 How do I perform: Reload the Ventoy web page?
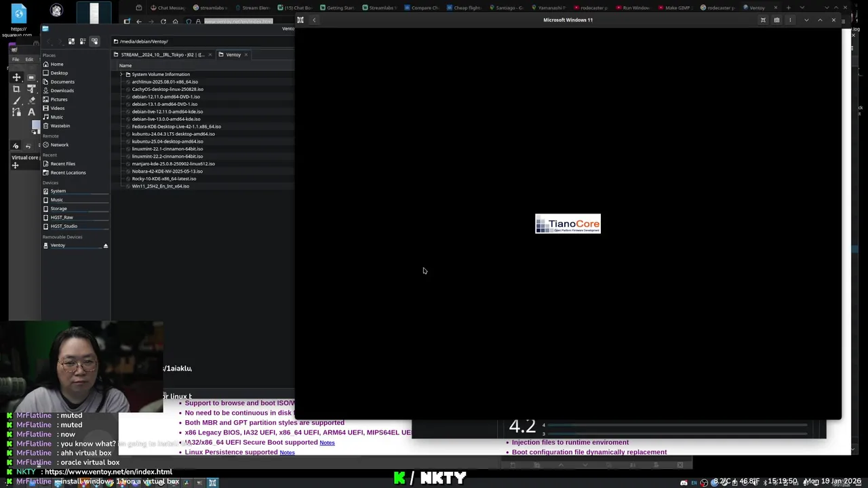click(x=163, y=22)
